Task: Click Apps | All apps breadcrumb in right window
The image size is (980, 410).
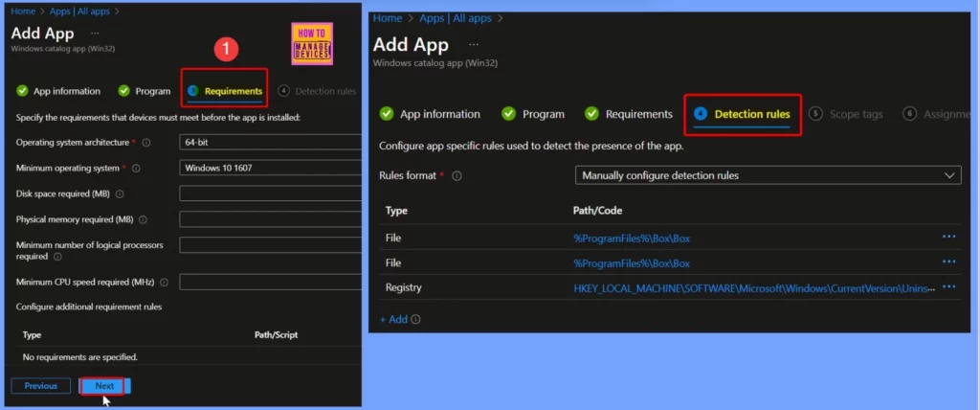Action: click(x=456, y=18)
